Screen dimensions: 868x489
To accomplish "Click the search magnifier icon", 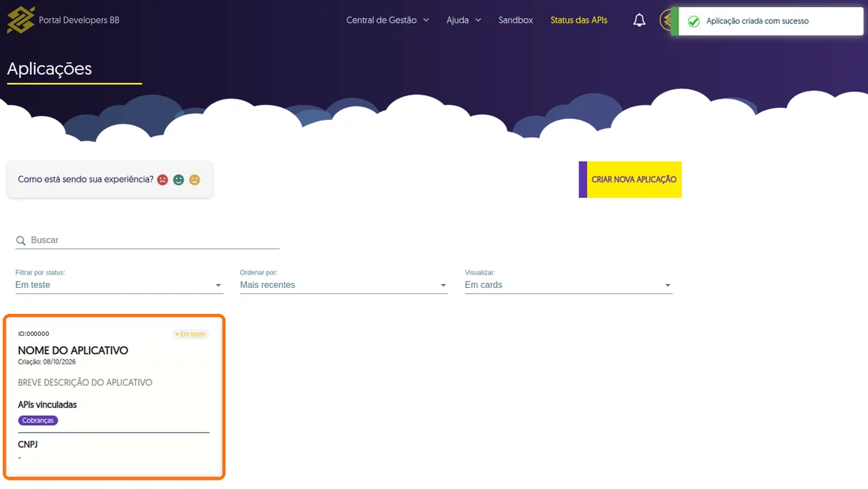I will coord(21,241).
